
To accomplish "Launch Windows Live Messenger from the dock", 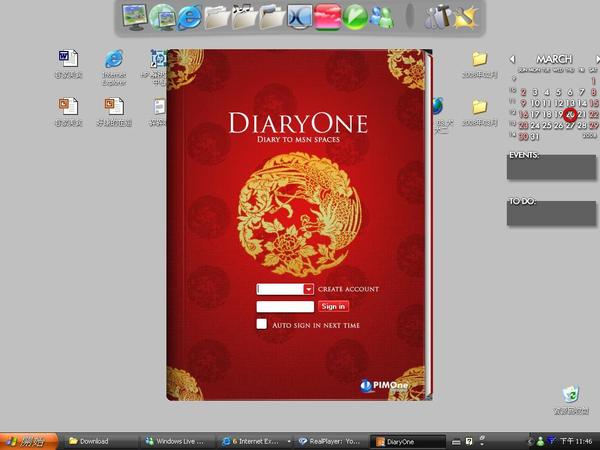I will 381,17.
